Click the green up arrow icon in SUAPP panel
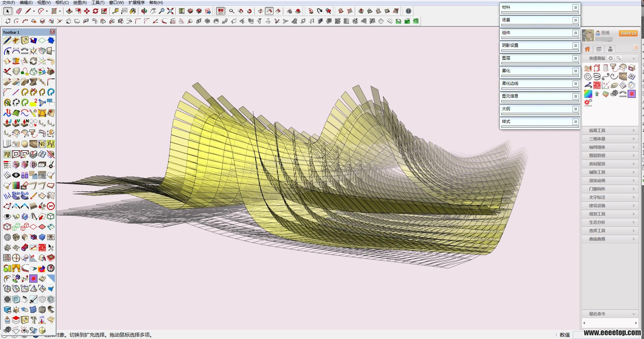The height and width of the screenshot is (339, 644). coord(597,94)
